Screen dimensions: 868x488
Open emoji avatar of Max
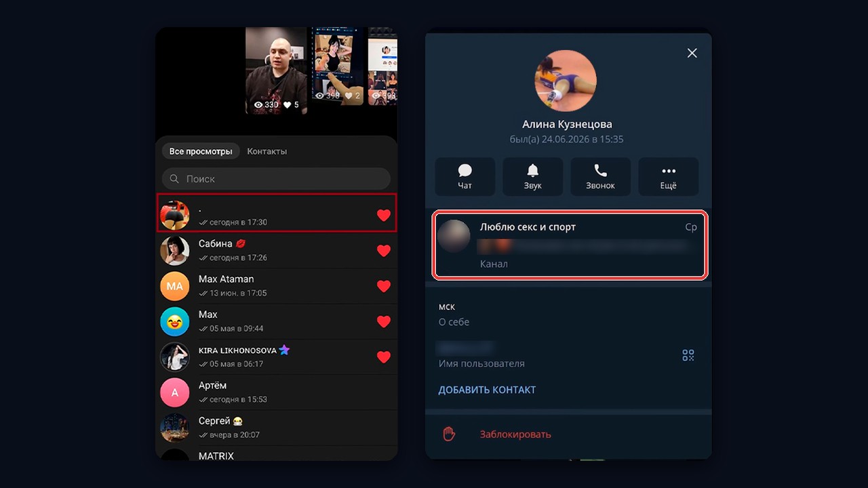174,321
